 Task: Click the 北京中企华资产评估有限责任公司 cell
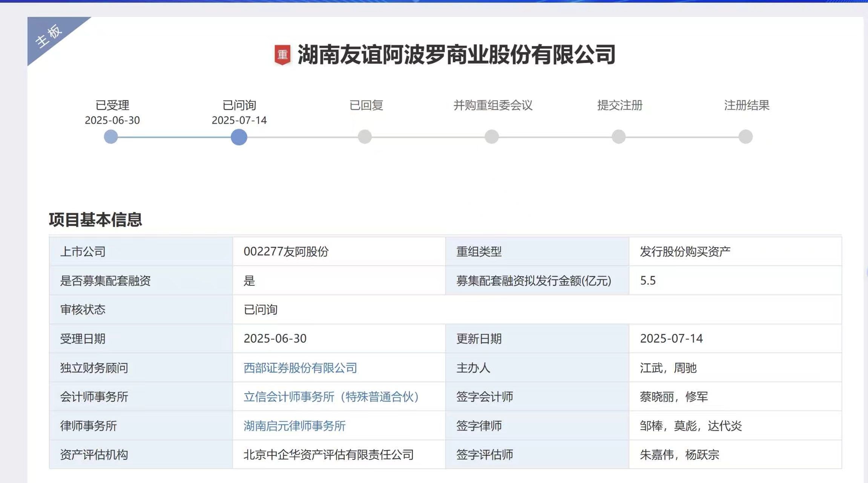point(339,454)
